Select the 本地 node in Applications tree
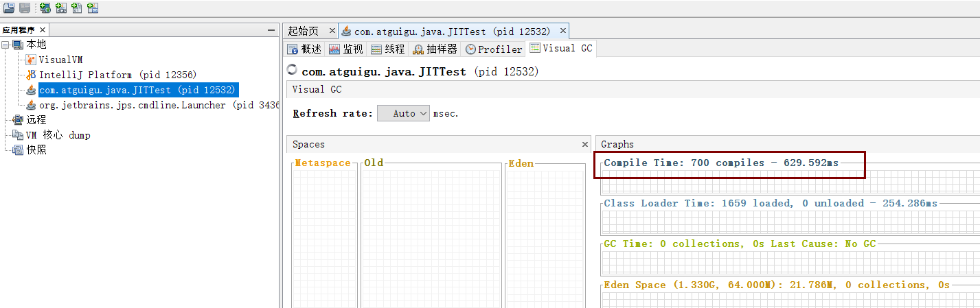The height and width of the screenshot is (308, 980). [x=30, y=45]
